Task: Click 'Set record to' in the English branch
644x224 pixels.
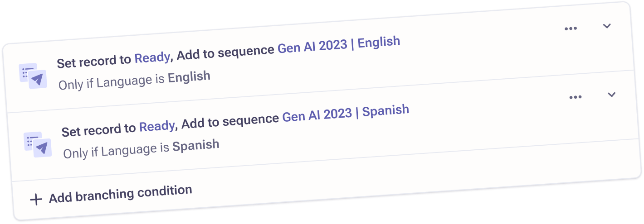Action: pyautogui.click(x=94, y=62)
